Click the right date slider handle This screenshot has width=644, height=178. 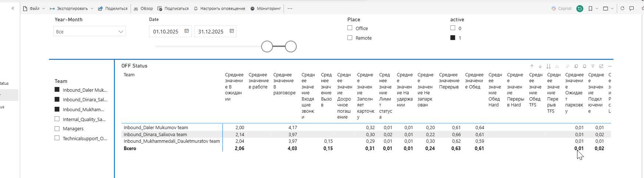(x=291, y=47)
